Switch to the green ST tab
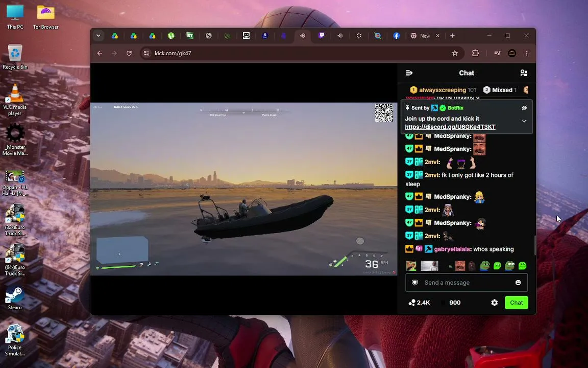588x368 pixels. pyautogui.click(x=190, y=36)
